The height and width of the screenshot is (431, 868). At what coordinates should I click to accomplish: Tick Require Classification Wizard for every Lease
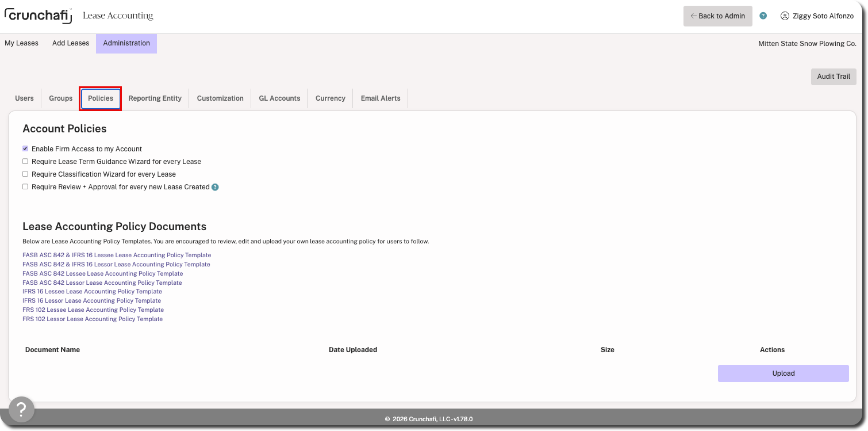[25, 174]
